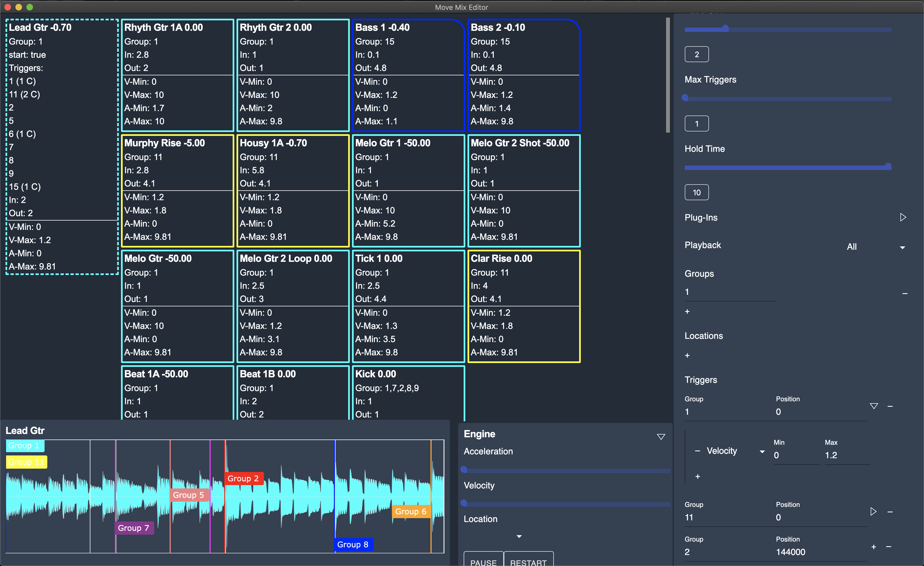924x566 pixels.
Task: Add trigger plus next to Group 2
Action: coord(873,546)
